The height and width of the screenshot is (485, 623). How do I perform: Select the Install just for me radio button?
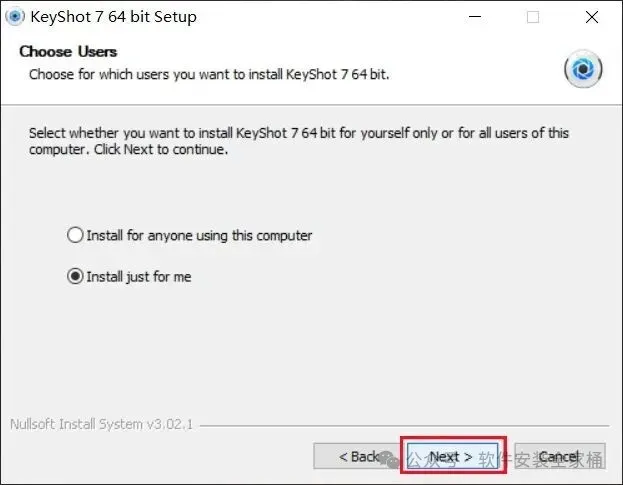[75, 276]
